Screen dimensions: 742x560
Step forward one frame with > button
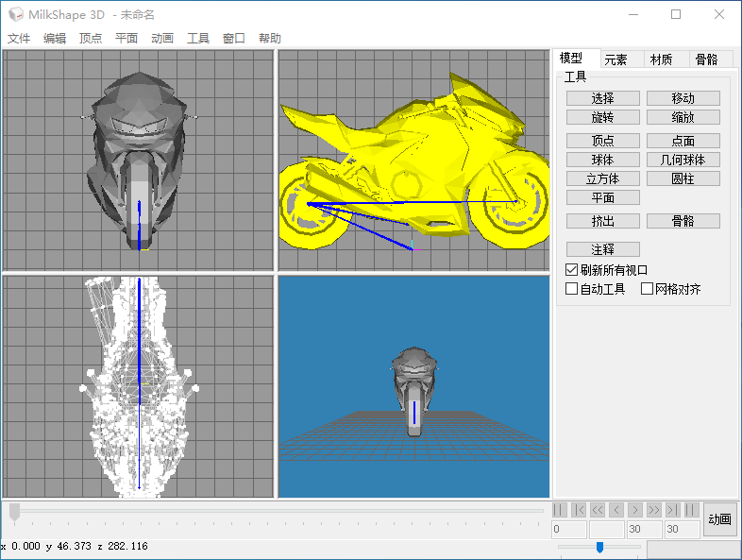coord(635,510)
